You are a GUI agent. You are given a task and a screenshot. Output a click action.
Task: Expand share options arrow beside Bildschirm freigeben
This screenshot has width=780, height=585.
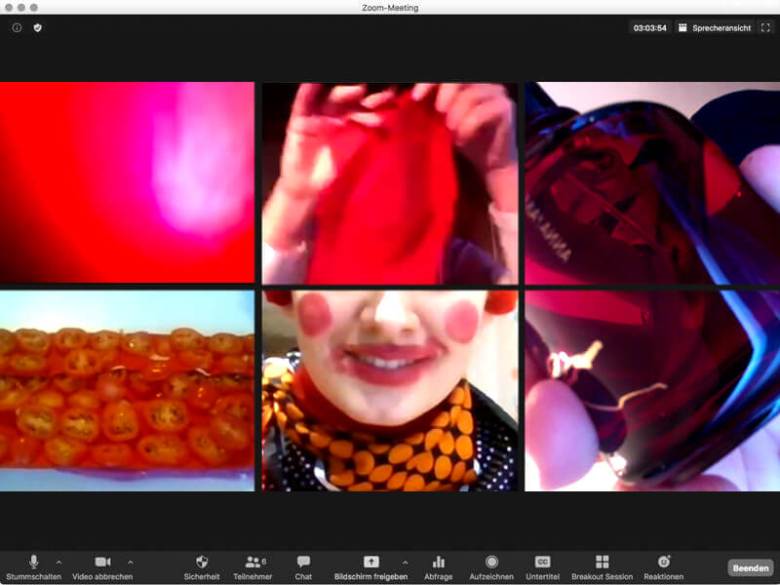point(405,562)
